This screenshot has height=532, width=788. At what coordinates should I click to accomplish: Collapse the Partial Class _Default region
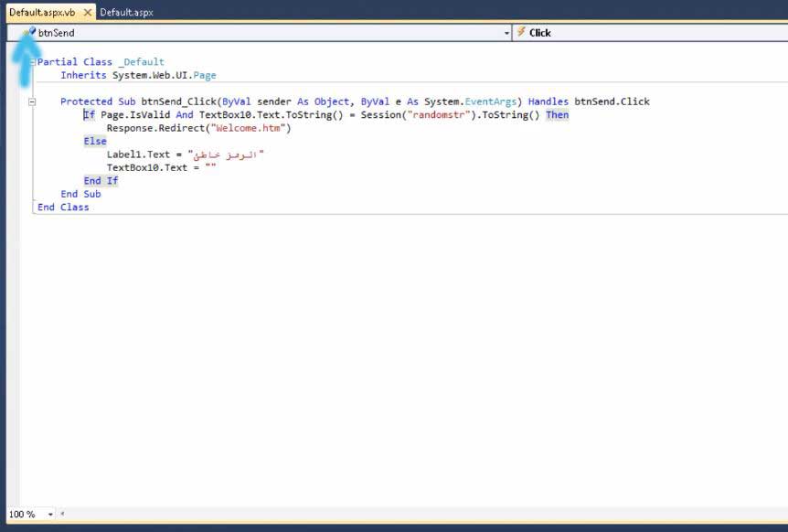(32, 62)
